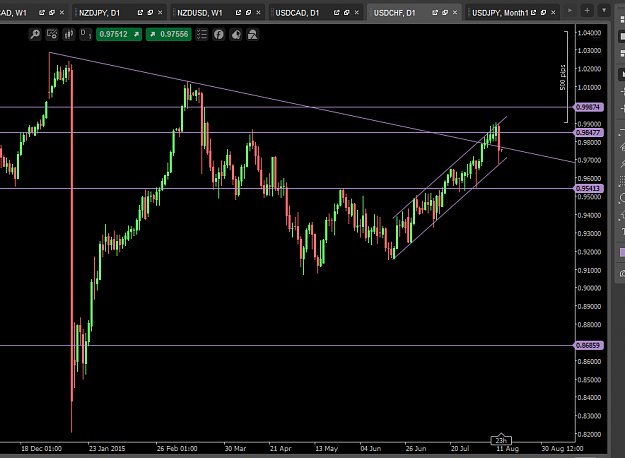
Task: Detach the NZDUSD, W1 chart
Action: tap(238, 13)
